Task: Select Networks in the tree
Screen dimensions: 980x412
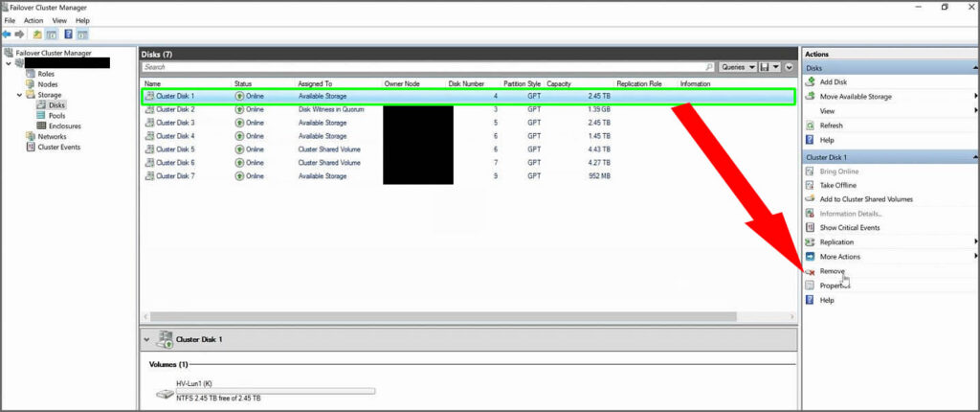Action: 52,136
